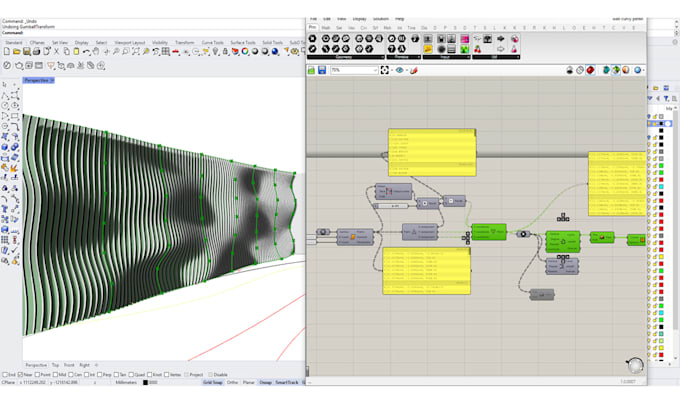Enable the End osnap checkbox
The width and height of the screenshot is (680, 409).
tap(5, 374)
